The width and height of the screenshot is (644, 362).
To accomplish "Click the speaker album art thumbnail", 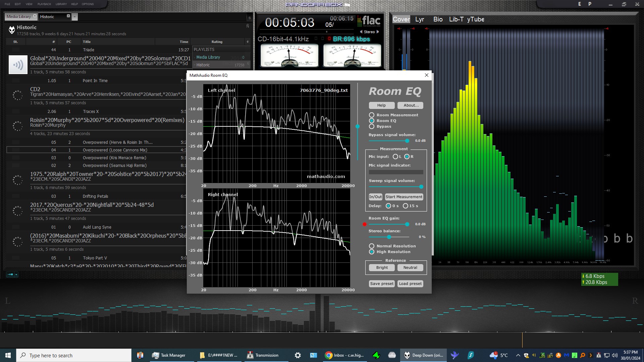I will tap(18, 65).
